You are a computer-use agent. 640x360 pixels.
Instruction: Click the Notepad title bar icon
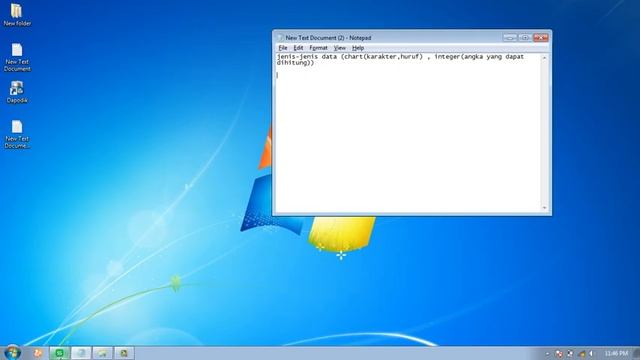point(280,38)
